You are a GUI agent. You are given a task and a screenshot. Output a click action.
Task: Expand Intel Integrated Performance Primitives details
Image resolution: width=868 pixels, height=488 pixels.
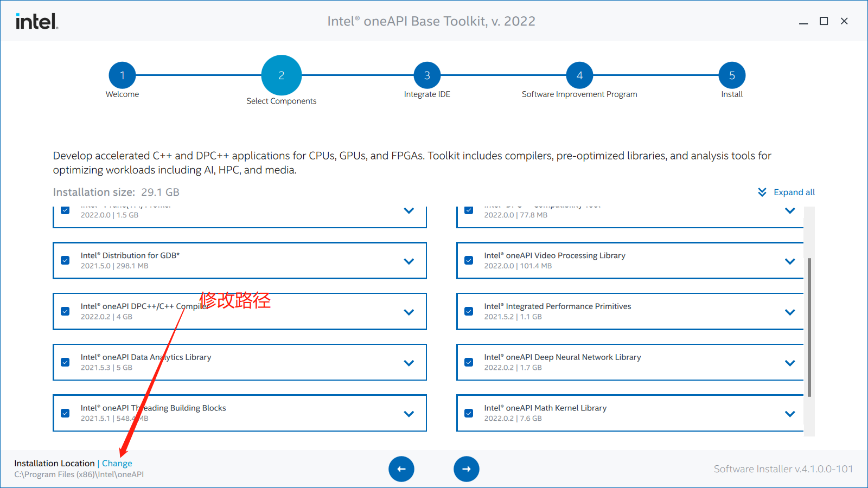tap(790, 311)
